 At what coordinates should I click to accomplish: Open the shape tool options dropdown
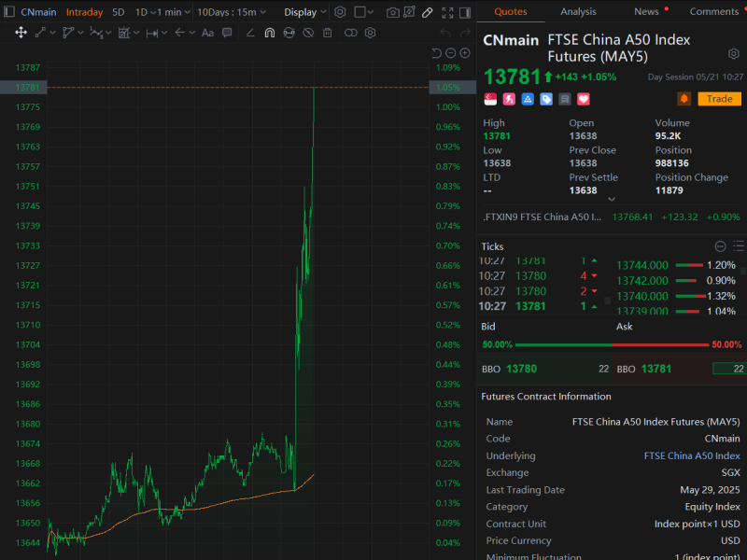[x=80, y=33]
